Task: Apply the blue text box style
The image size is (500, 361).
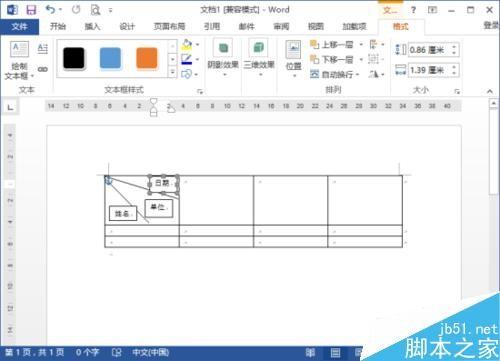Action: pyautogui.click(x=110, y=58)
